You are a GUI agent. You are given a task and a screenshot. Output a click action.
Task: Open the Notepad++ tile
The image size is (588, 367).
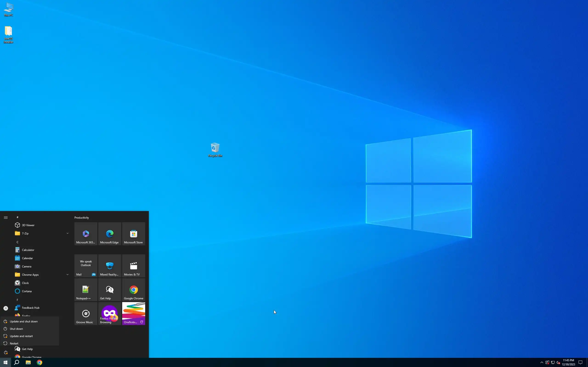[x=85, y=289]
